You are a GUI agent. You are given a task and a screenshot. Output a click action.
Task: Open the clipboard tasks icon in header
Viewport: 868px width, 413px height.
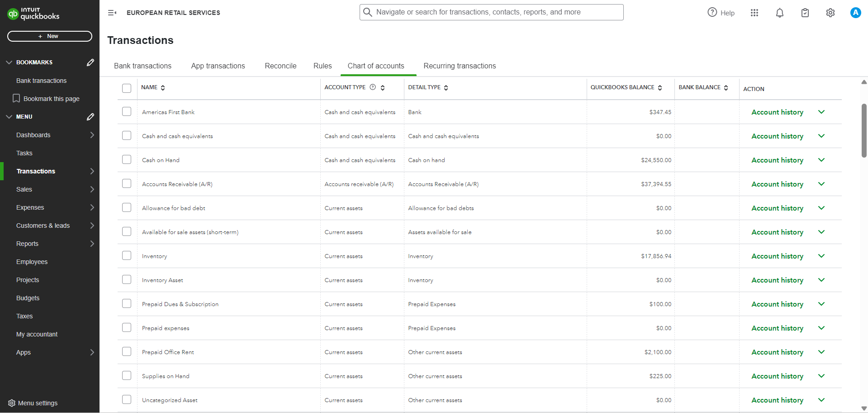805,13
